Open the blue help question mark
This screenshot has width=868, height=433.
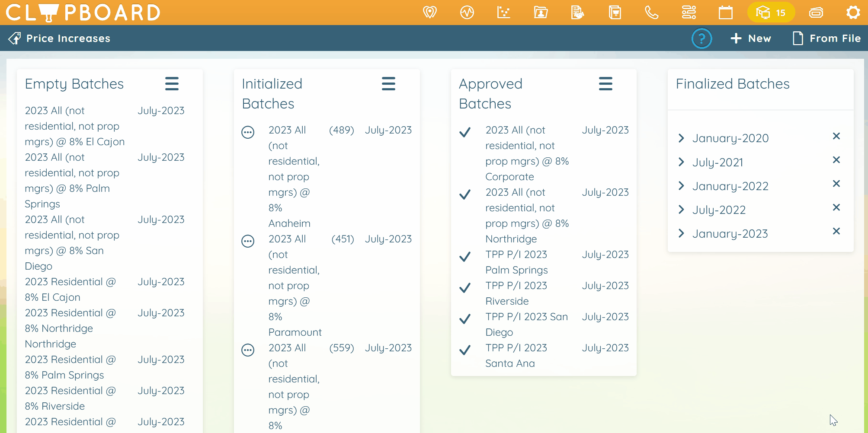click(x=701, y=38)
